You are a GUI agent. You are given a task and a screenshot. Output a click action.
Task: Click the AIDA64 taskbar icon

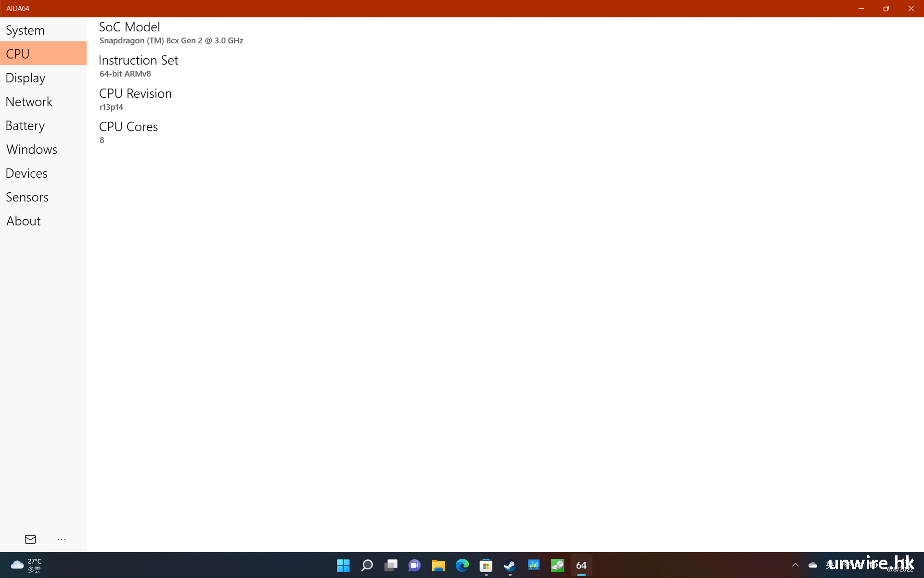tap(581, 565)
